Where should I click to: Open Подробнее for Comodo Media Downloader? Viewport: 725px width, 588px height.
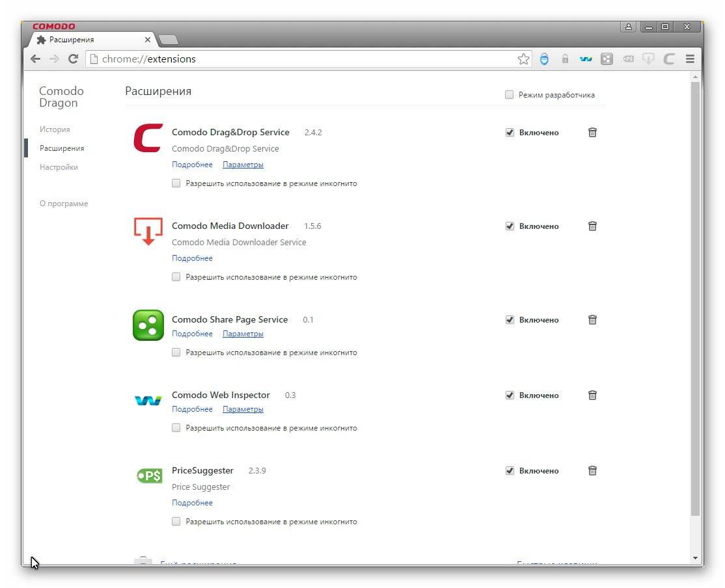tap(192, 258)
